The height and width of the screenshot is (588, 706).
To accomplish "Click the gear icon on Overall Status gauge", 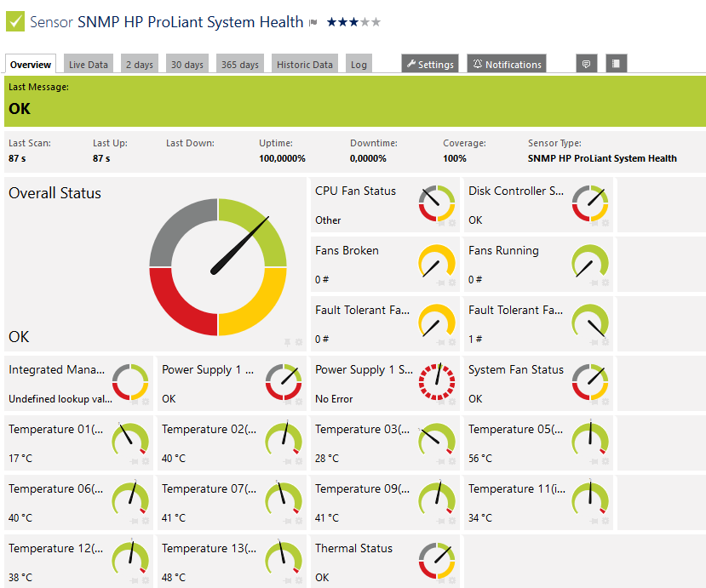I will (299, 342).
